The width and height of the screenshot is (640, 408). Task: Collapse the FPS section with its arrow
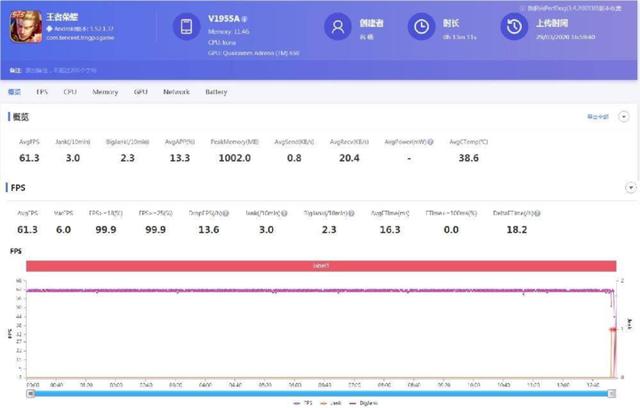tap(631, 188)
